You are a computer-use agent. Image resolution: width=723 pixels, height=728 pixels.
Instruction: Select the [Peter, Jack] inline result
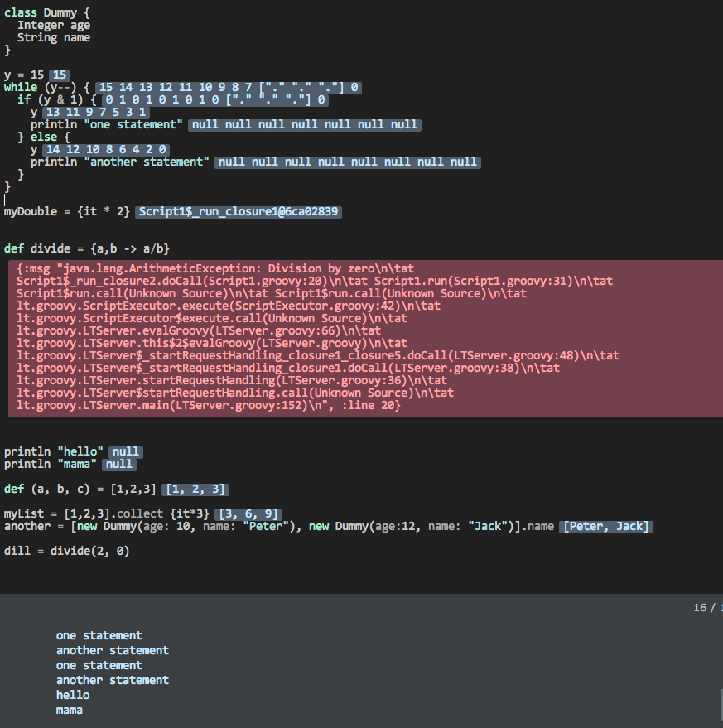[606, 527]
